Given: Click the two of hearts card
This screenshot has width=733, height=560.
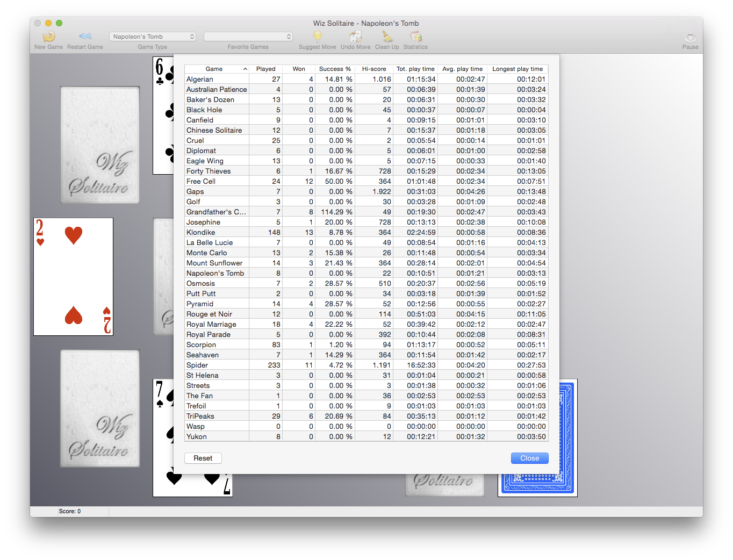Looking at the screenshot, I should click(x=73, y=276).
